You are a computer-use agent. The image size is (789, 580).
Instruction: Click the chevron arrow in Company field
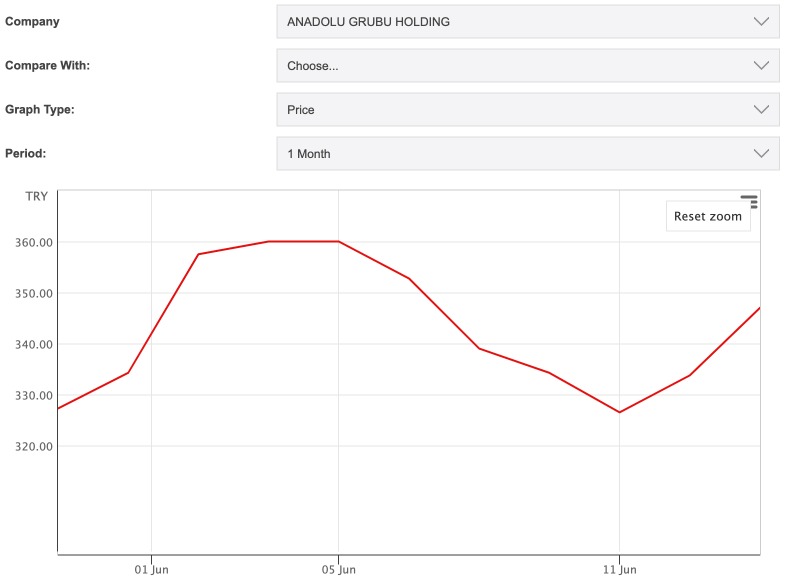pyautogui.click(x=761, y=22)
